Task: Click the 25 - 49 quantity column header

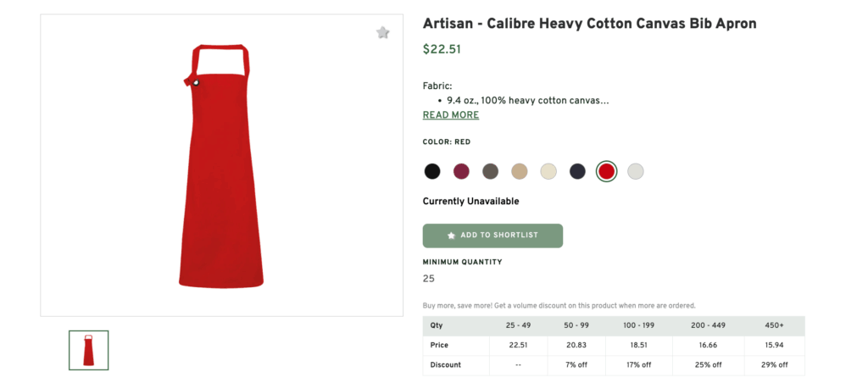Action: 518,325
